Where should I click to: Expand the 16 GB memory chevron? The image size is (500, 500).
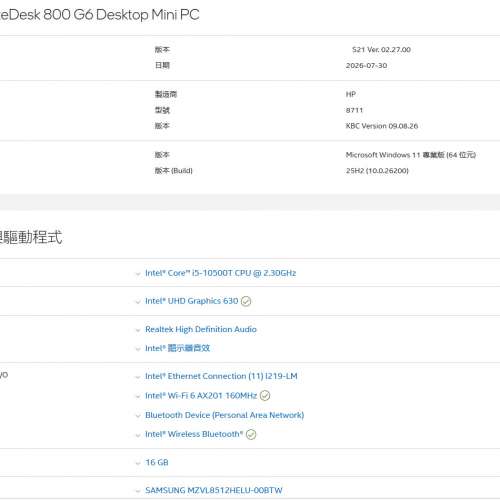point(138,463)
